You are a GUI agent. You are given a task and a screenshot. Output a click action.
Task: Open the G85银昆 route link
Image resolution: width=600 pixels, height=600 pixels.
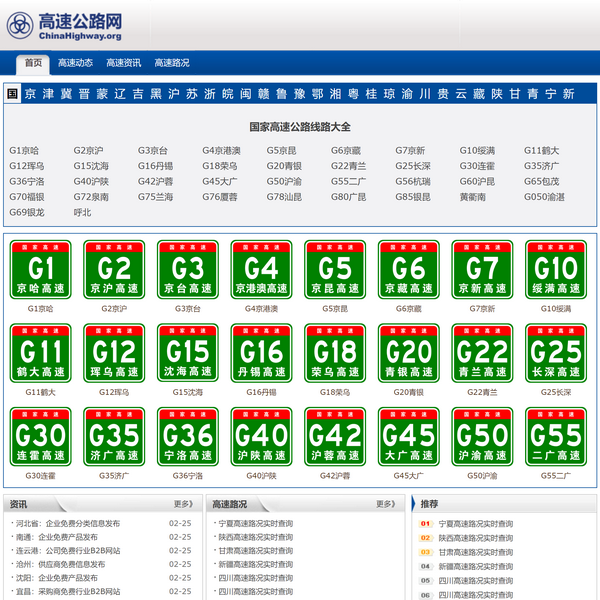tap(412, 197)
